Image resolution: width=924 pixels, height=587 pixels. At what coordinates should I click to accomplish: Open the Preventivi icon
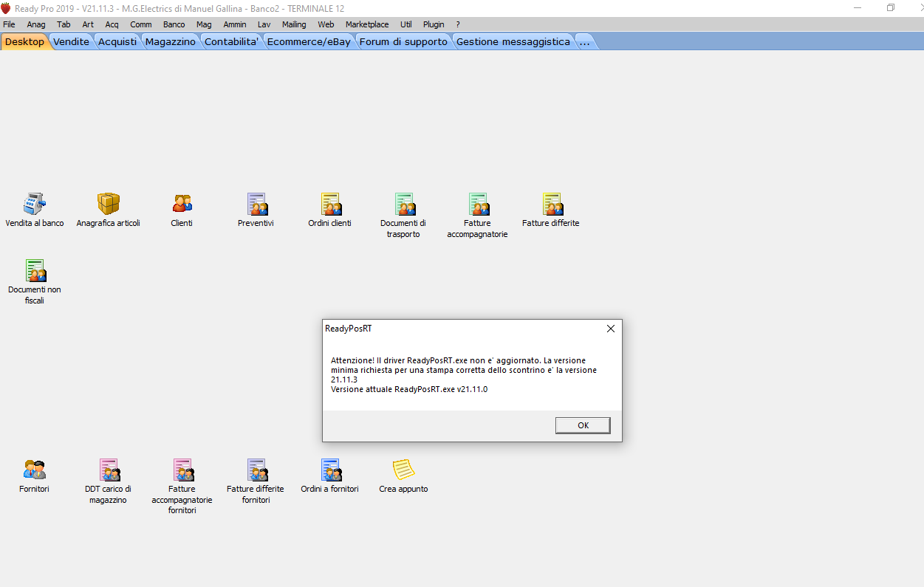[x=256, y=204]
